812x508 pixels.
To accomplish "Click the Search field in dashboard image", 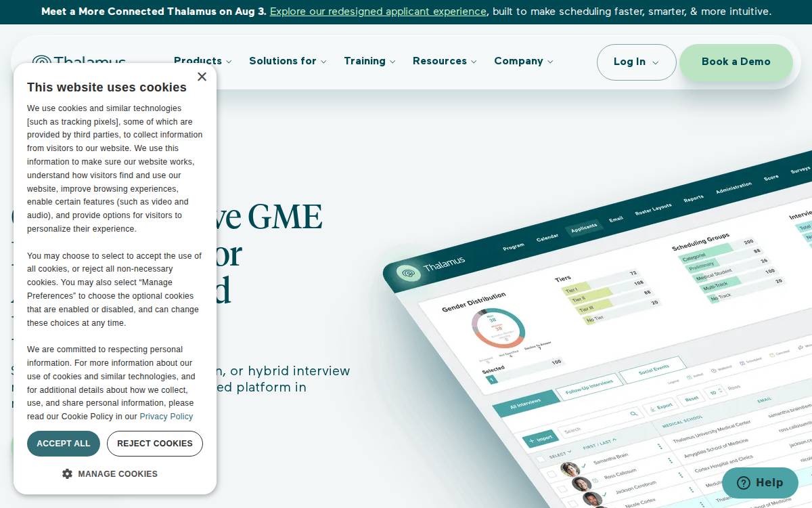I will coord(602,423).
